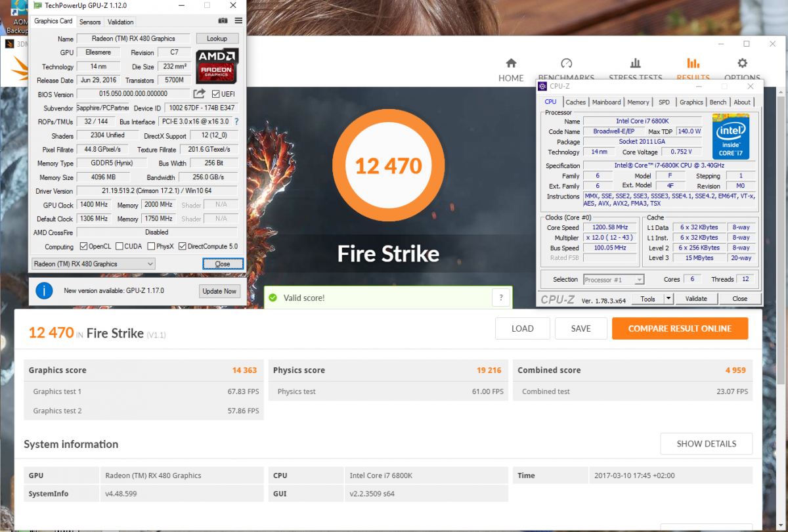Click the orange 12 470 score circle
Image resolution: width=788 pixels, height=532 pixels.
tap(388, 165)
